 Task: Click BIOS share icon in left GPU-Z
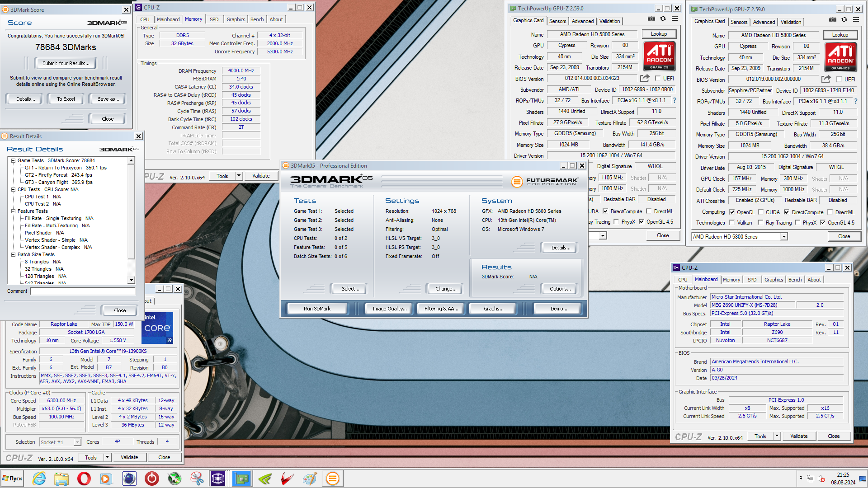click(645, 78)
